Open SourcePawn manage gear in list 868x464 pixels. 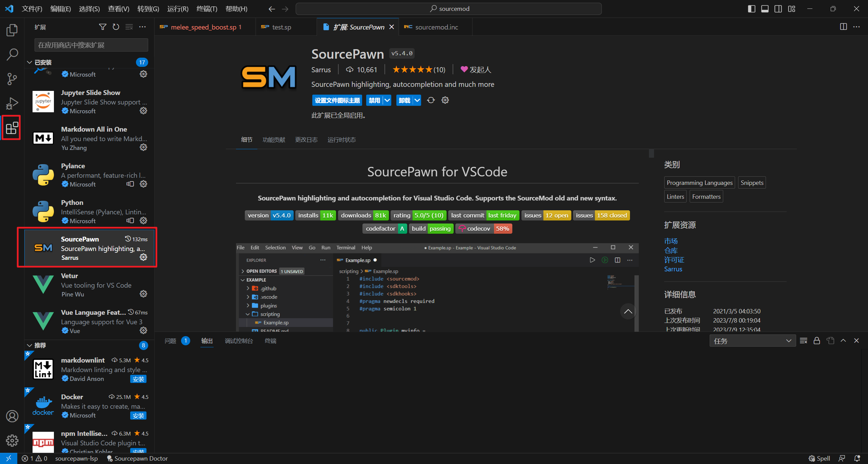143,257
